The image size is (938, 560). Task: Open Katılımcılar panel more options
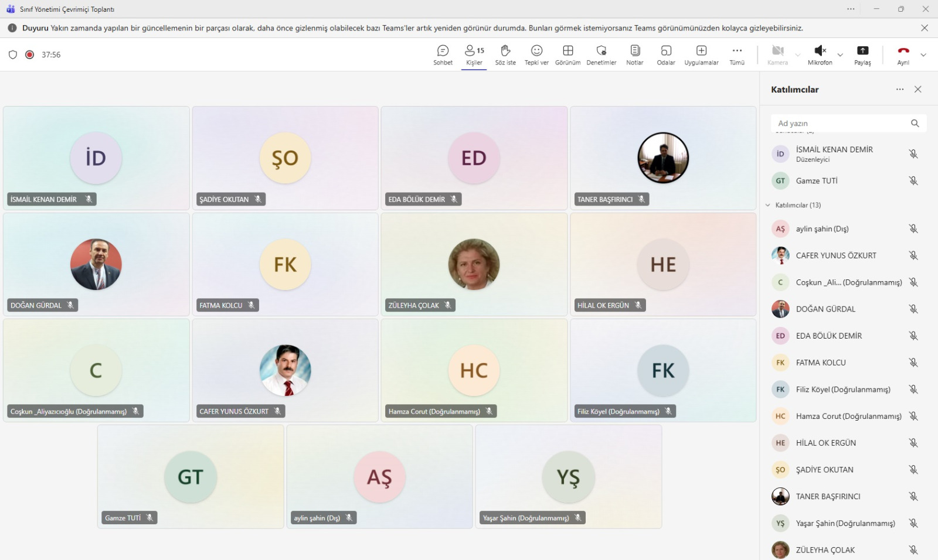[x=899, y=90]
